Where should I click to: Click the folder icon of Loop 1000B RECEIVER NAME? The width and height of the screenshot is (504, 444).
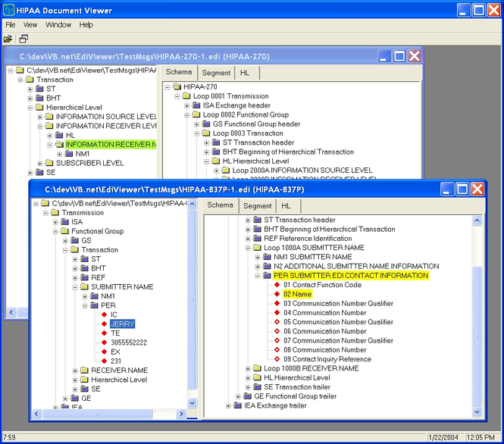pyautogui.click(x=257, y=368)
